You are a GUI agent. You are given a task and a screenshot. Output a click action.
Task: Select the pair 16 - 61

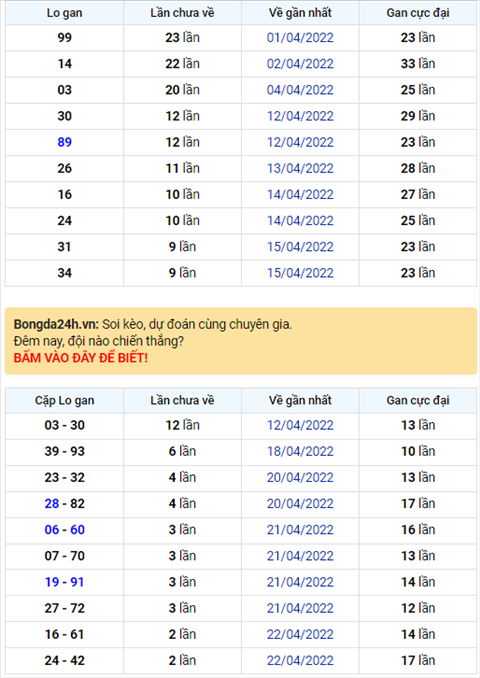coord(64,634)
